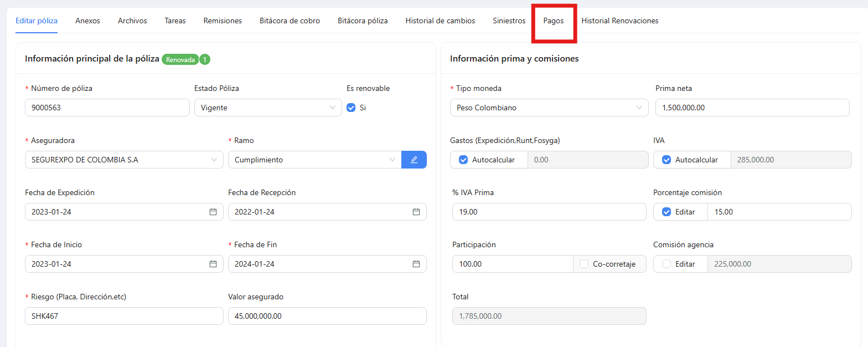Go to the Tareas tab
The height and width of the screenshot is (347, 868).
pos(175,21)
